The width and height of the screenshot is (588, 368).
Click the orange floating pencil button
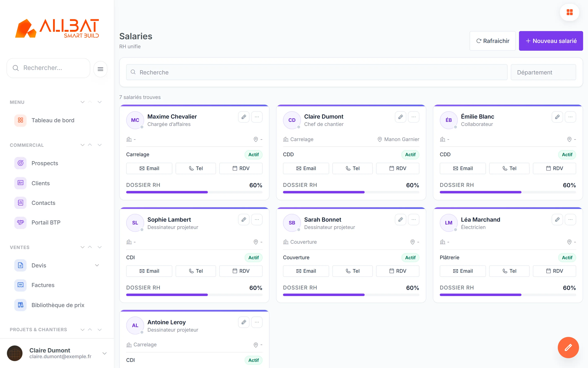(x=568, y=347)
